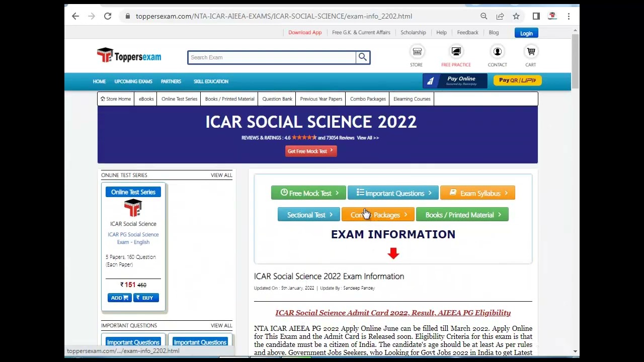View all Important Questions
644x362 pixels.
coord(221,325)
